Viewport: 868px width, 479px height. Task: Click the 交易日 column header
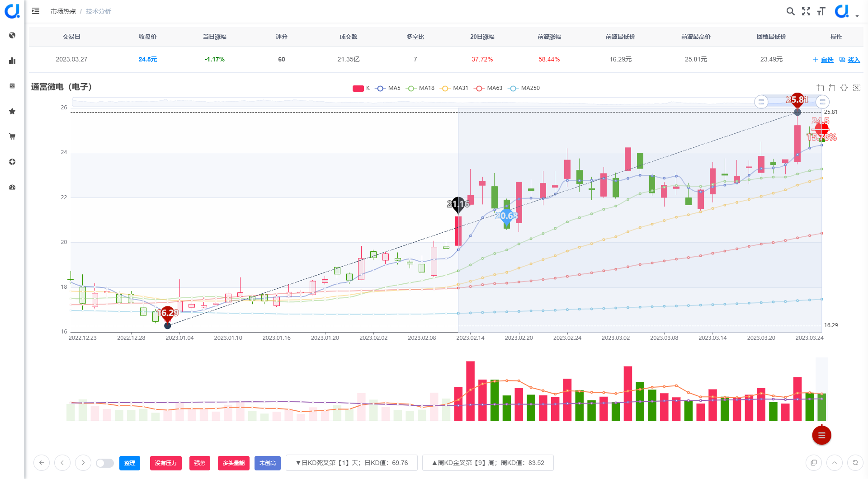pyautogui.click(x=71, y=37)
